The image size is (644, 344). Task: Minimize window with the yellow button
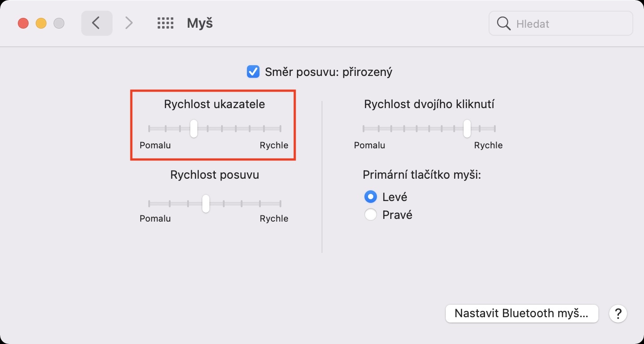pyautogui.click(x=41, y=23)
